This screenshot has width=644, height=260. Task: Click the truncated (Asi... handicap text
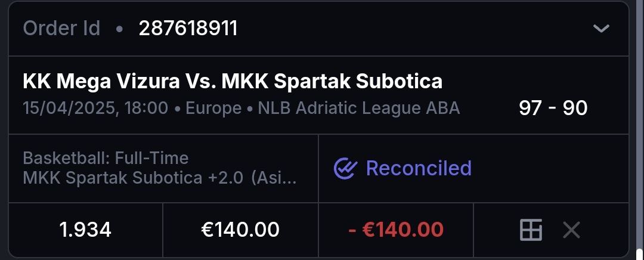coord(274,178)
